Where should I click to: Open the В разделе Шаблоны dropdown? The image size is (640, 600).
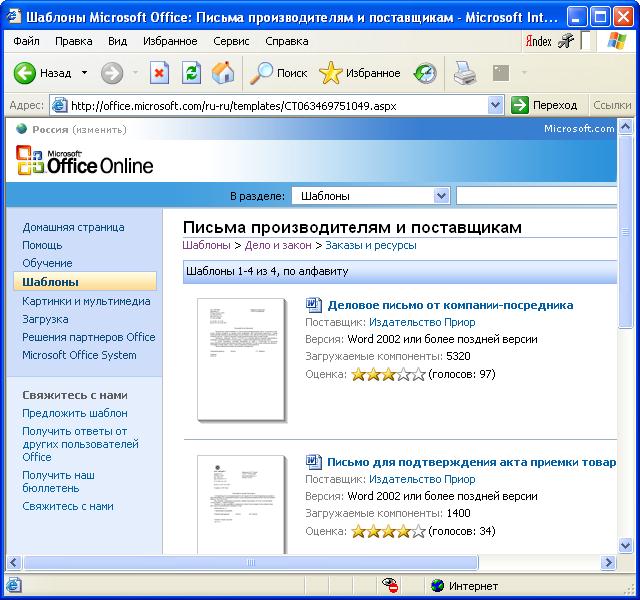pyautogui.click(x=371, y=196)
